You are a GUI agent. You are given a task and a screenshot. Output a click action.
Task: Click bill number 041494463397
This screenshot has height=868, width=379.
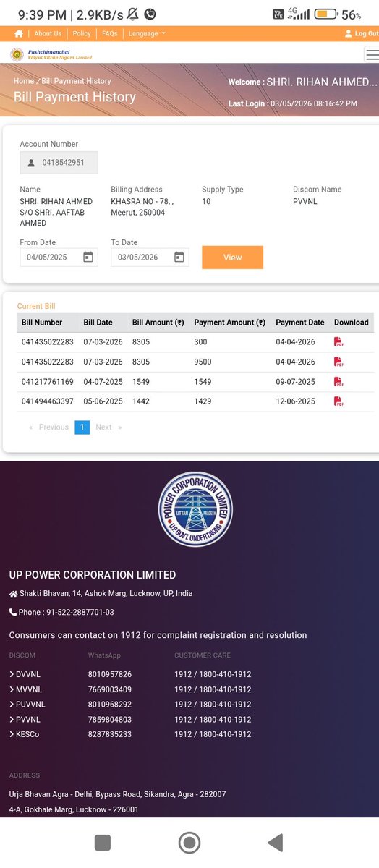point(47,401)
